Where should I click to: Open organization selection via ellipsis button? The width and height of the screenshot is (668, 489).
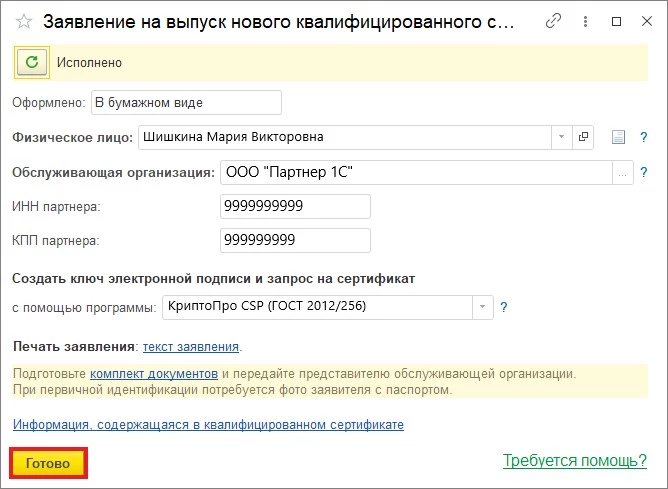[x=624, y=172]
